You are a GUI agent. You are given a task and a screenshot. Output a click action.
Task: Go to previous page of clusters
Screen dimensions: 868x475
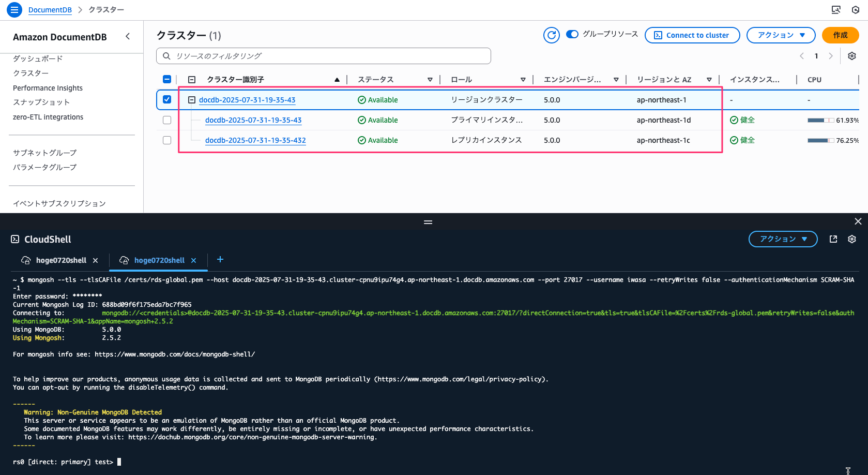[802, 56]
